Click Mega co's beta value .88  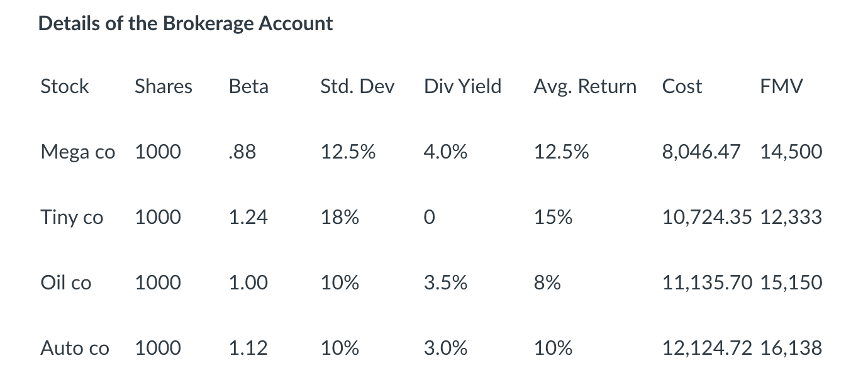243,152
